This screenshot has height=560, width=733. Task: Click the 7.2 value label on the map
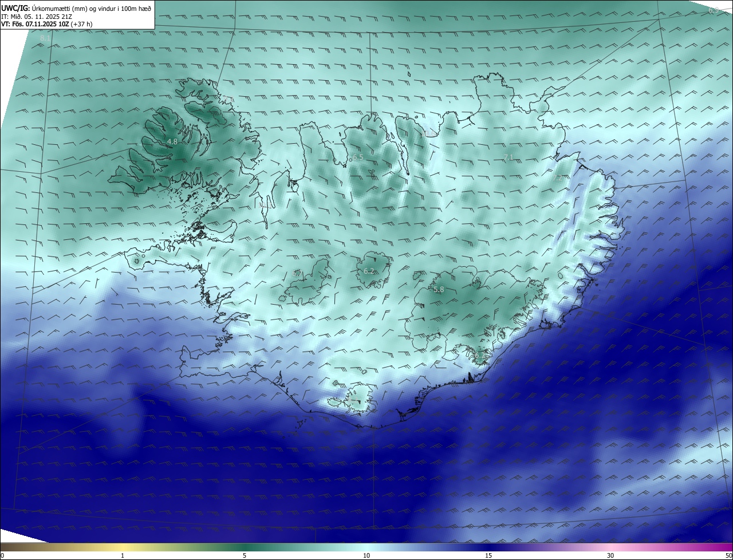click(x=559, y=178)
